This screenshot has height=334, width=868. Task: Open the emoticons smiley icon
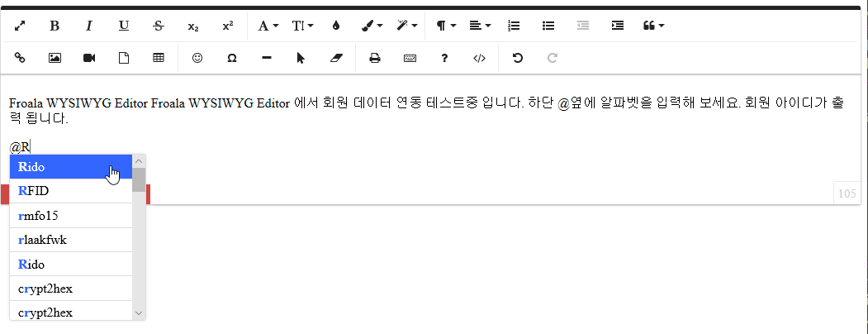click(x=197, y=58)
